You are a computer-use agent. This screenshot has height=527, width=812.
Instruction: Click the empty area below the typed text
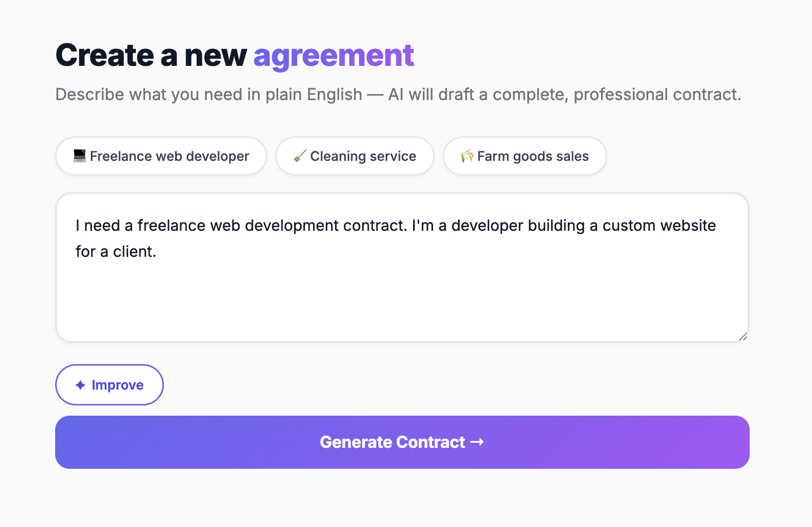[x=402, y=301]
